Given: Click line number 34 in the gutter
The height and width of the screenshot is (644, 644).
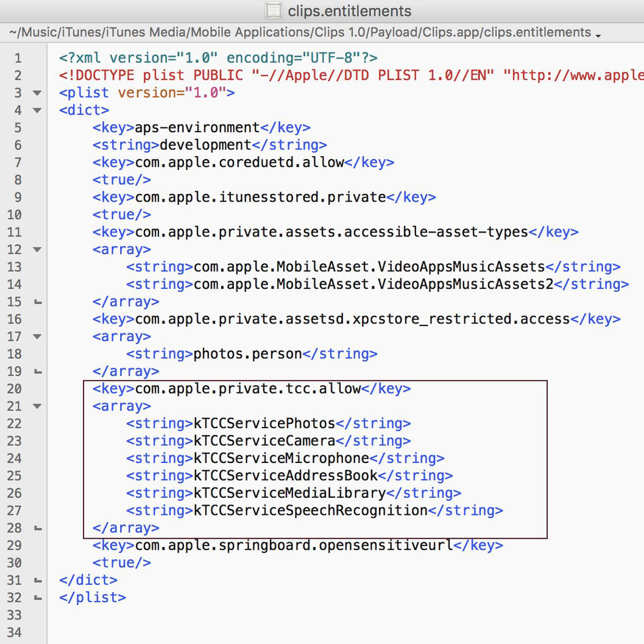Looking at the screenshot, I should coord(15,632).
